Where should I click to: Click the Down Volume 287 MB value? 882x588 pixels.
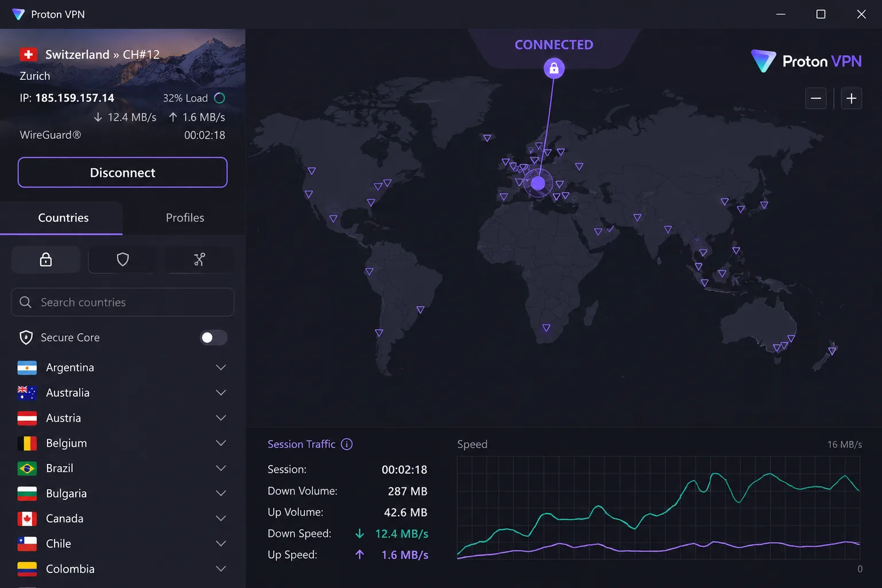click(x=408, y=492)
